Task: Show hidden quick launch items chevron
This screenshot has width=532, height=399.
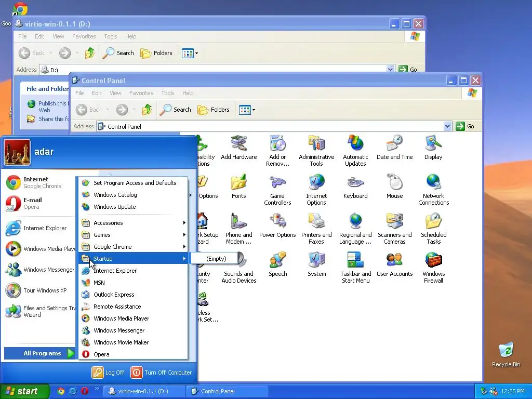Action: (x=97, y=389)
